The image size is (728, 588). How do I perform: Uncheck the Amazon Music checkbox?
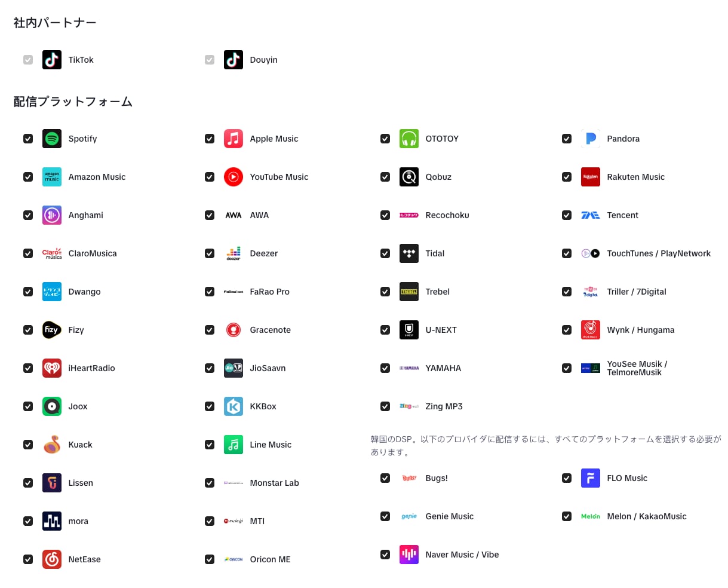(28, 177)
